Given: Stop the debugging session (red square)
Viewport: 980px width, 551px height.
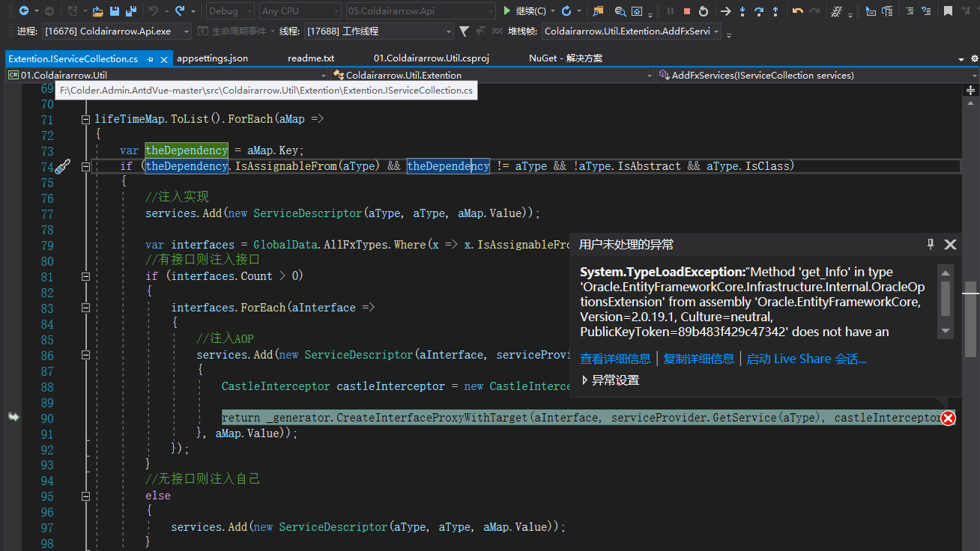Looking at the screenshot, I should click(x=688, y=11).
